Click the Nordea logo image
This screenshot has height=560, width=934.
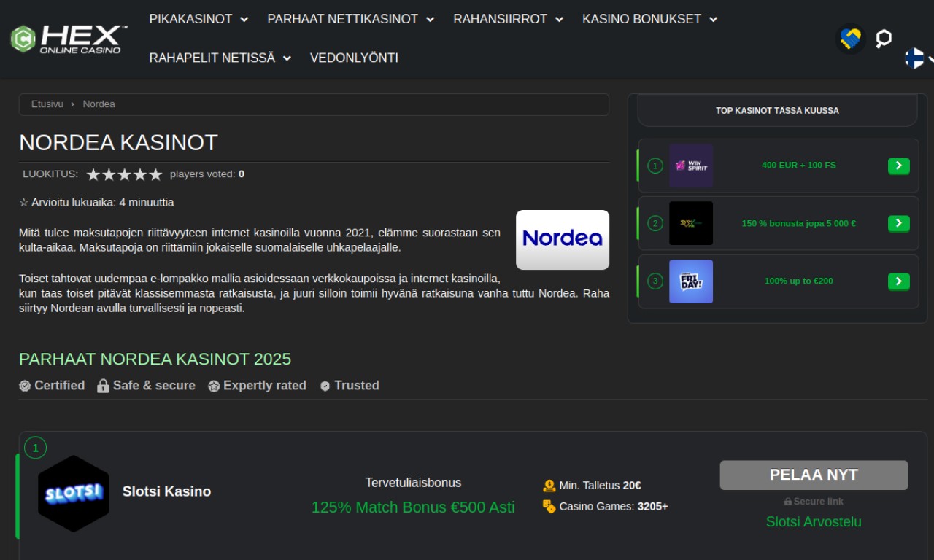click(563, 239)
